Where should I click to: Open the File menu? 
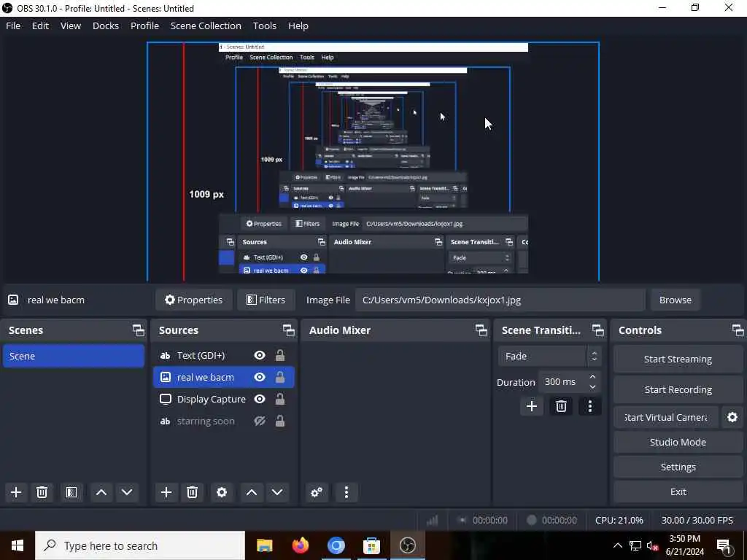(13, 26)
